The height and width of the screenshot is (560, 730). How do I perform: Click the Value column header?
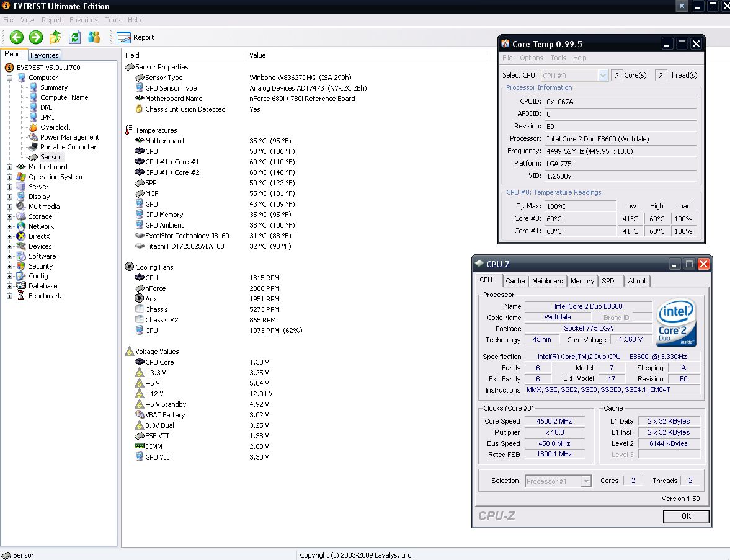point(367,55)
